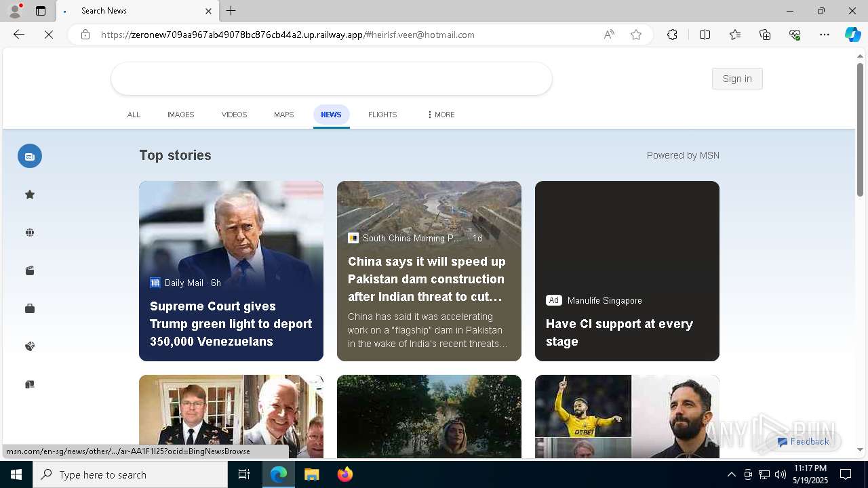This screenshot has height=488, width=868.
Task: Open the military officer and Biden story thumbnail
Action: (231, 417)
